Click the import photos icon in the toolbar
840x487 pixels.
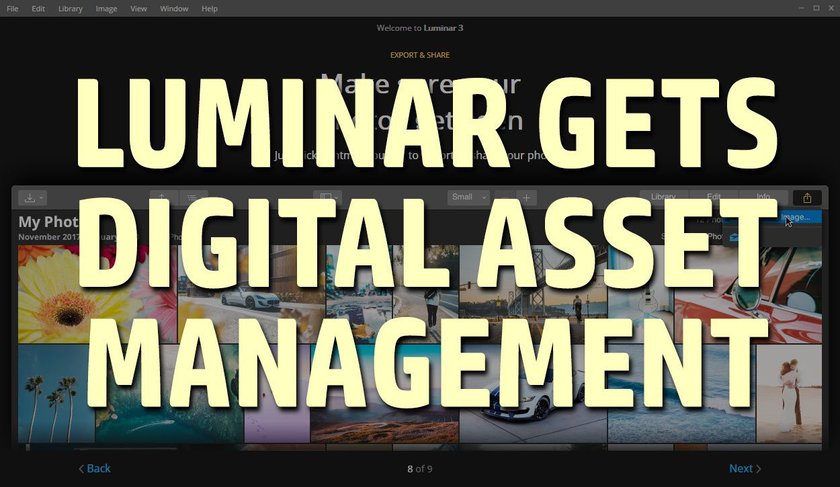coord(29,198)
